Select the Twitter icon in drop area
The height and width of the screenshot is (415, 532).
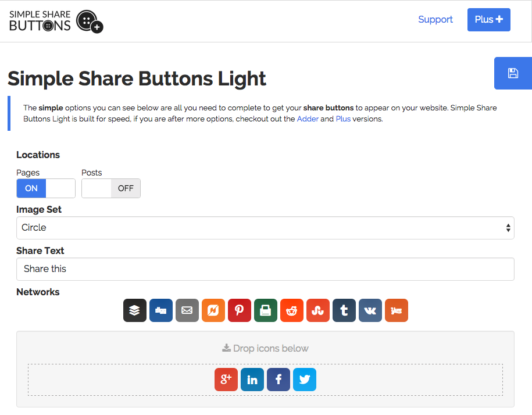pyautogui.click(x=304, y=380)
